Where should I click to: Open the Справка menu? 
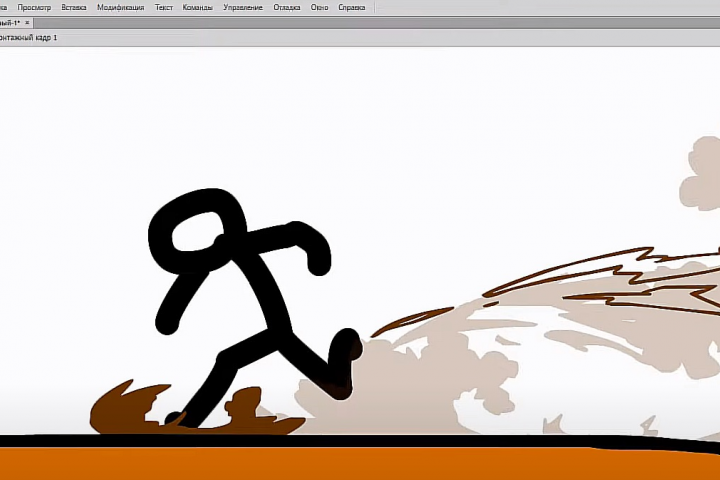351,7
